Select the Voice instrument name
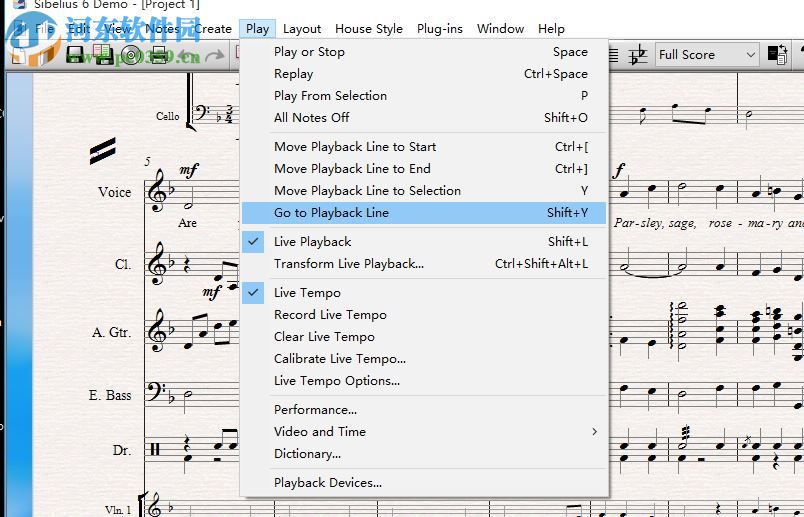This screenshot has height=517, width=804. (x=114, y=192)
